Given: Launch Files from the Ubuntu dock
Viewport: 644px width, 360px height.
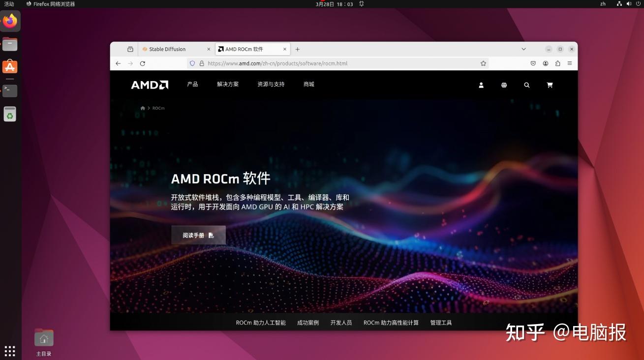Looking at the screenshot, I should (10, 44).
